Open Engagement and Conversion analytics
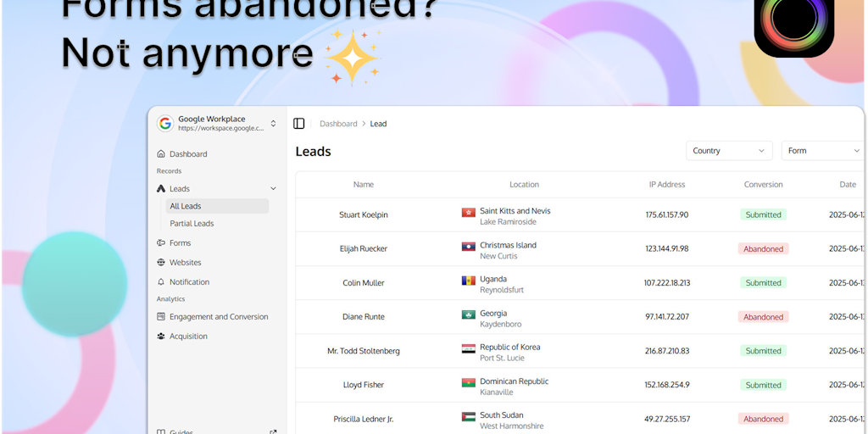The image size is (868, 434). coord(219,317)
